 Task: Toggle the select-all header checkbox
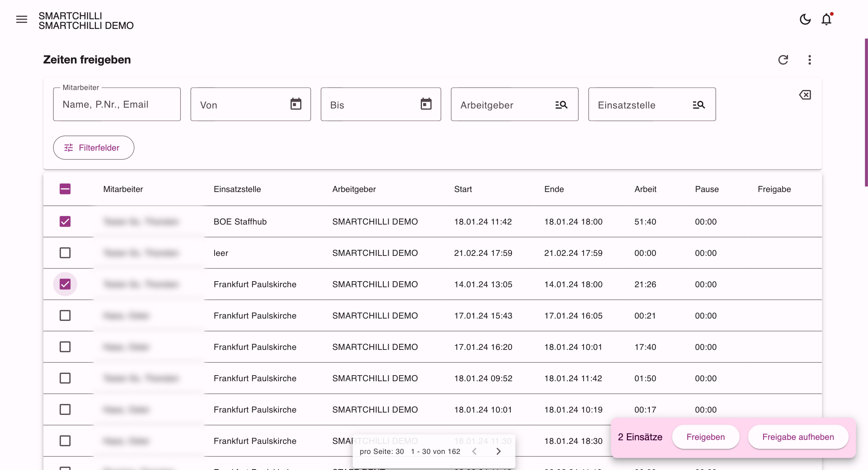click(x=65, y=189)
